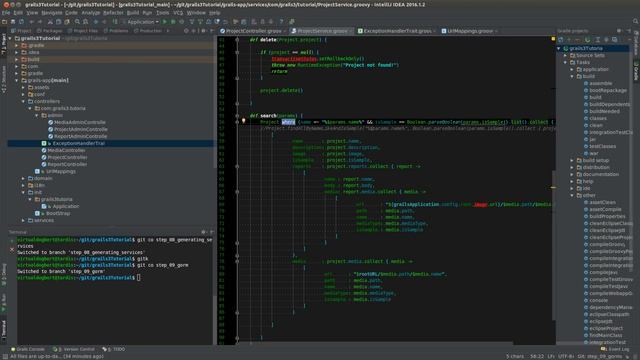Expand the services folder in the project tree

pyautogui.click(x=23, y=220)
